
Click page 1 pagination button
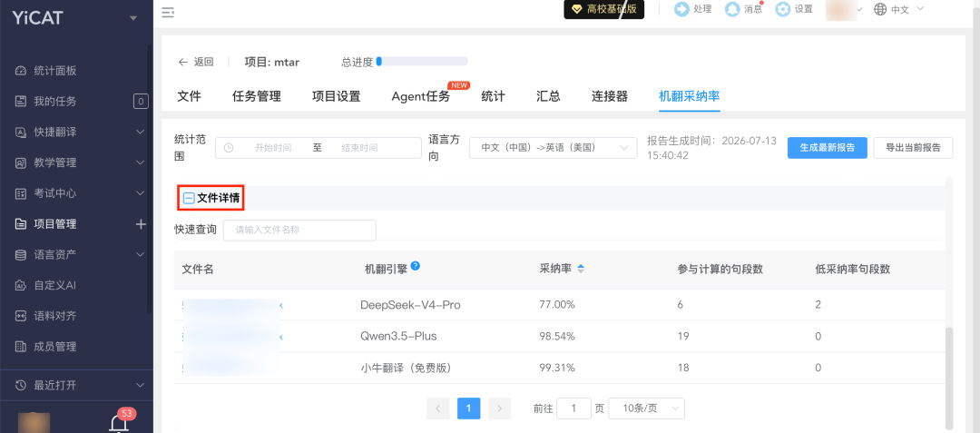tap(469, 408)
